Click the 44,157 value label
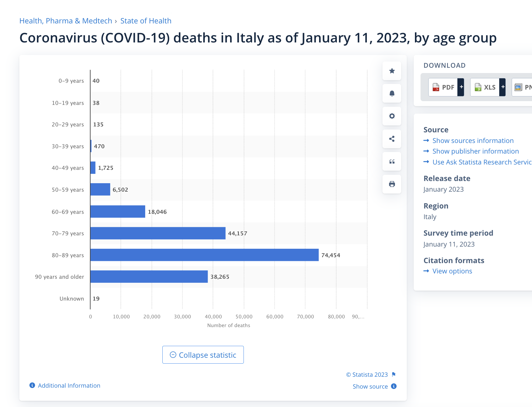The image size is (532, 407). point(238,233)
